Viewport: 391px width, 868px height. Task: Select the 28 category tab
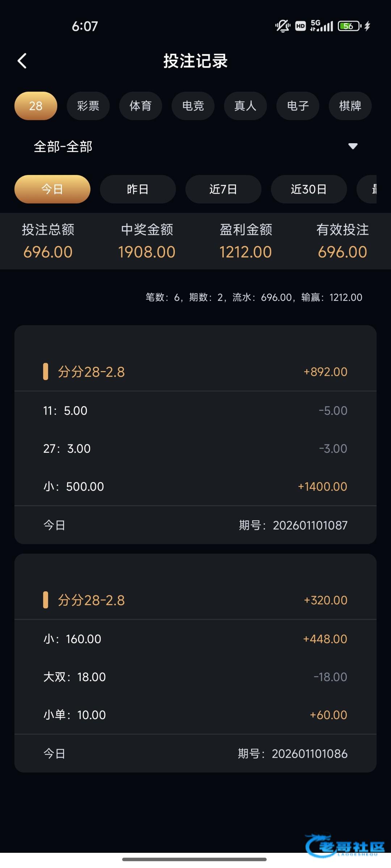coord(36,106)
